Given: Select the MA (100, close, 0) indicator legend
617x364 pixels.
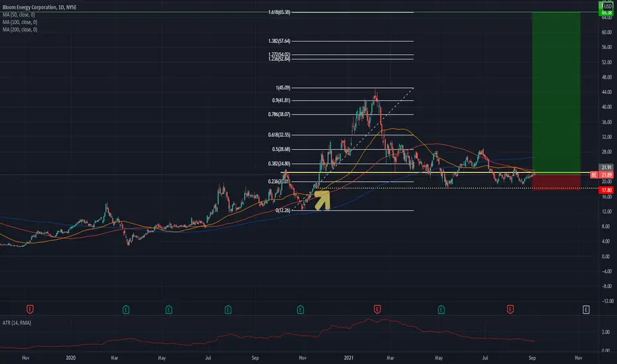Looking at the screenshot, I should click(20, 22).
